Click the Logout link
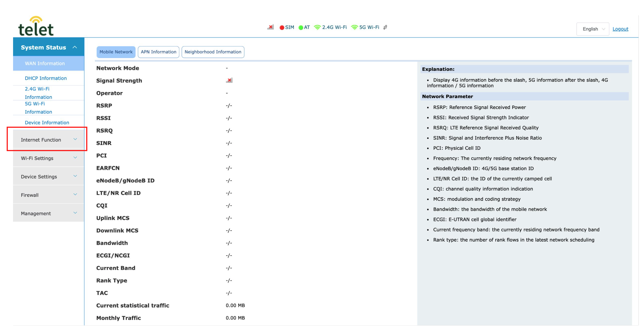This screenshot has width=644, height=330. (x=620, y=29)
